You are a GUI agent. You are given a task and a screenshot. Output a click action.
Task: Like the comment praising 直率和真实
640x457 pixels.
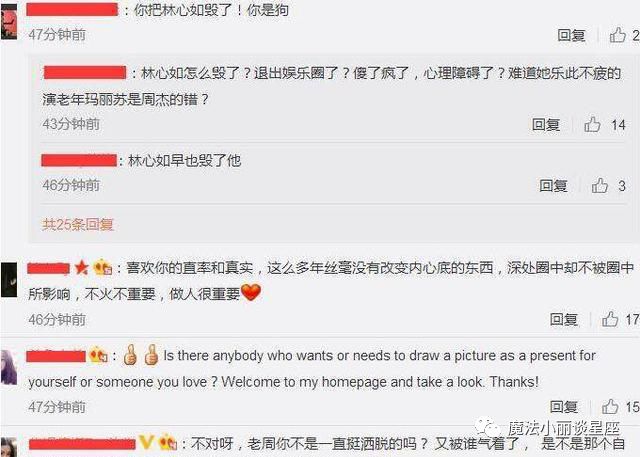pos(610,319)
